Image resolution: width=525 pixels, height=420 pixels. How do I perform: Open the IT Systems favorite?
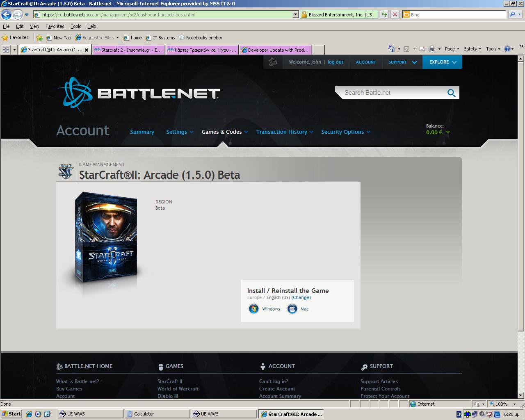click(160, 37)
